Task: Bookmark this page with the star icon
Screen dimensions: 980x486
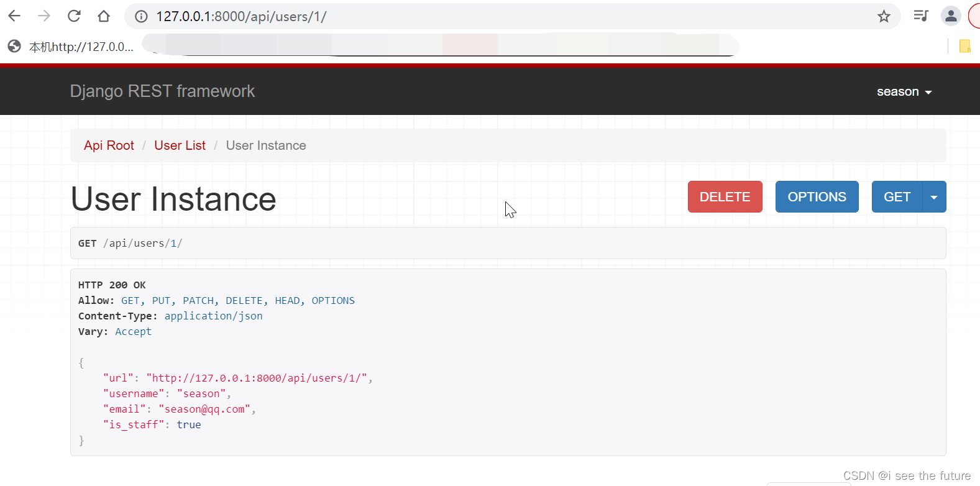Action: coord(884,16)
